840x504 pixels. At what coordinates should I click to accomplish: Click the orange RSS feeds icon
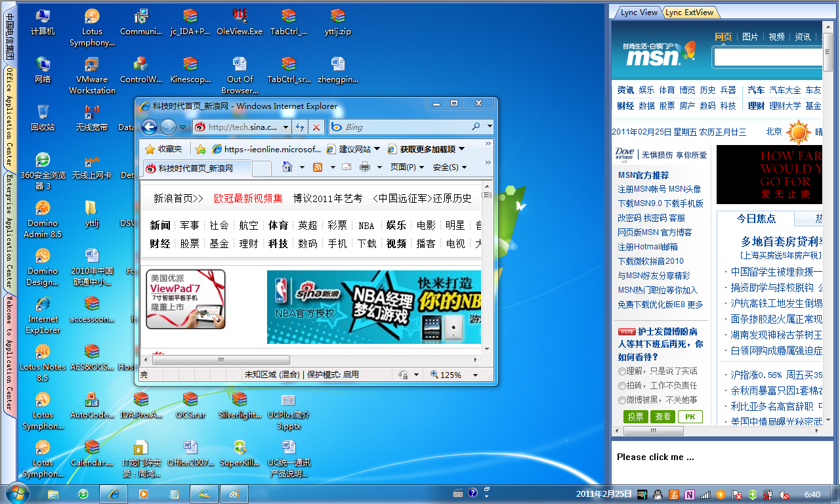click(x=318, y=167)
